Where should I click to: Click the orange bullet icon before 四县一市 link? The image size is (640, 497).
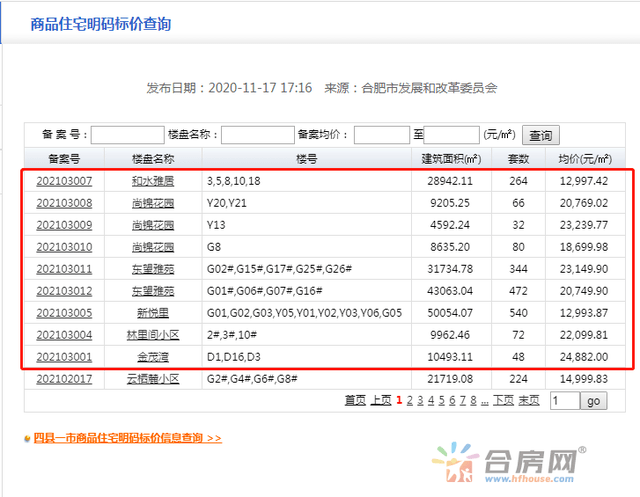pos(27,439)
